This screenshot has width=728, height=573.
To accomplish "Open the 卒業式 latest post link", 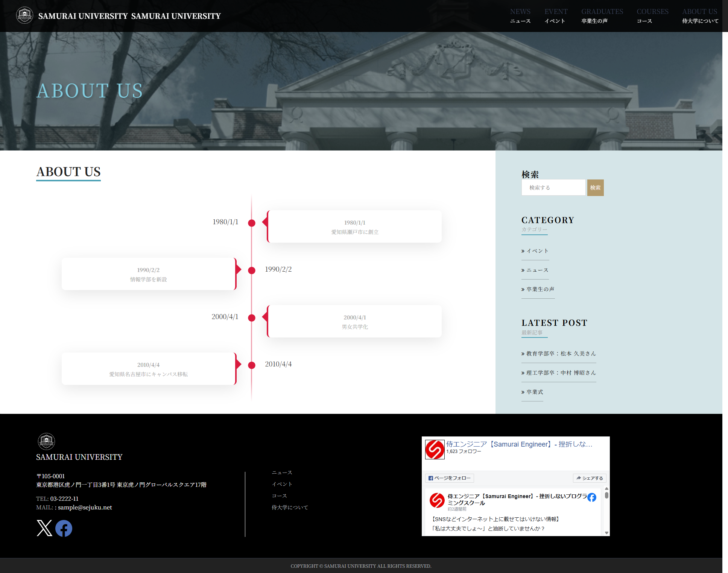I will click(x=535, y=392).
